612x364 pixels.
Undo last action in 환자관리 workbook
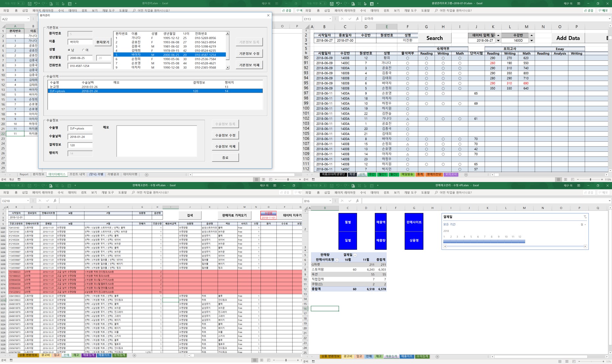coord(36,4)
